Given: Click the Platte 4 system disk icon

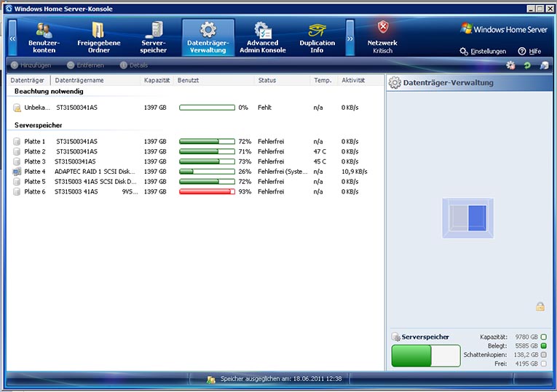Looking at the screenshot, I should 17,172.
